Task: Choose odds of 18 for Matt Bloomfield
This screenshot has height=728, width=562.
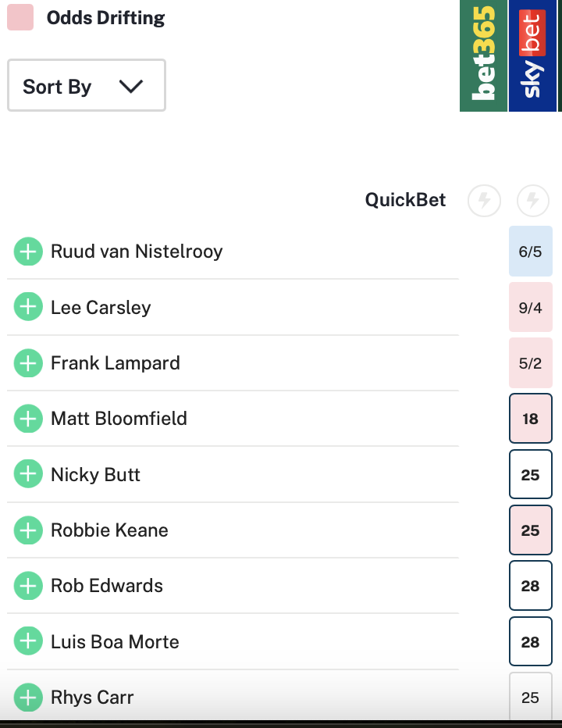Action: (x=530, y=419)
